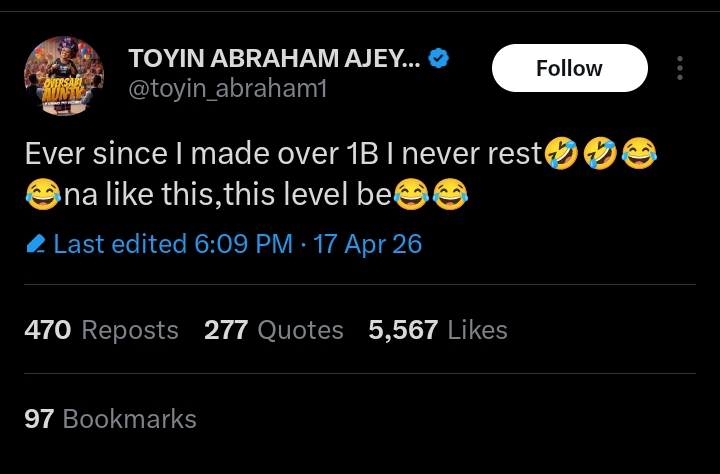View the 470 Reposts list
The height and width of the screenshot is (474, 720).
tap(101, 330)
